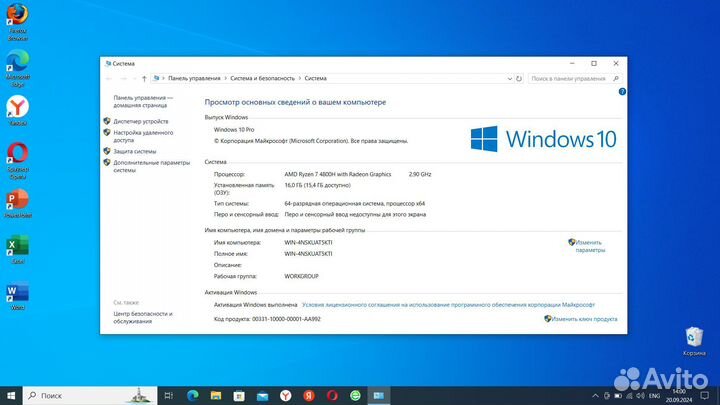720x405 pixels.
Task: Click the 'Windows 10 Pro' edition text
Action: (234, 130)
